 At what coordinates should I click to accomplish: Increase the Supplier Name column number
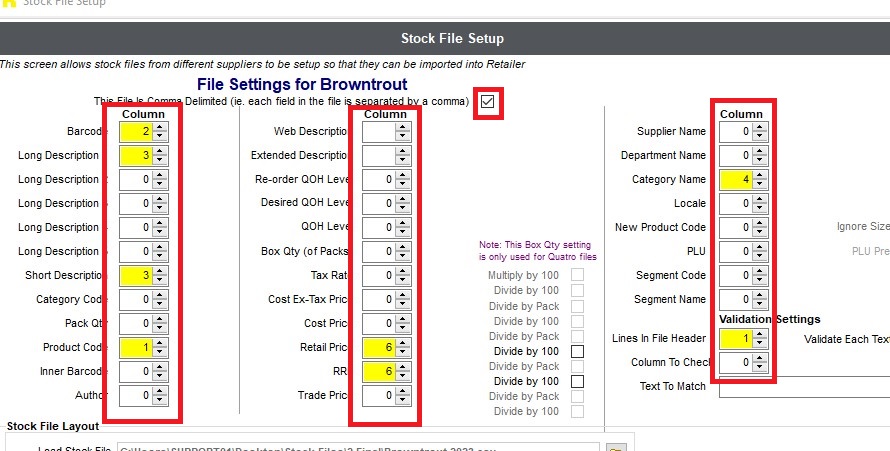click(761, 127)
